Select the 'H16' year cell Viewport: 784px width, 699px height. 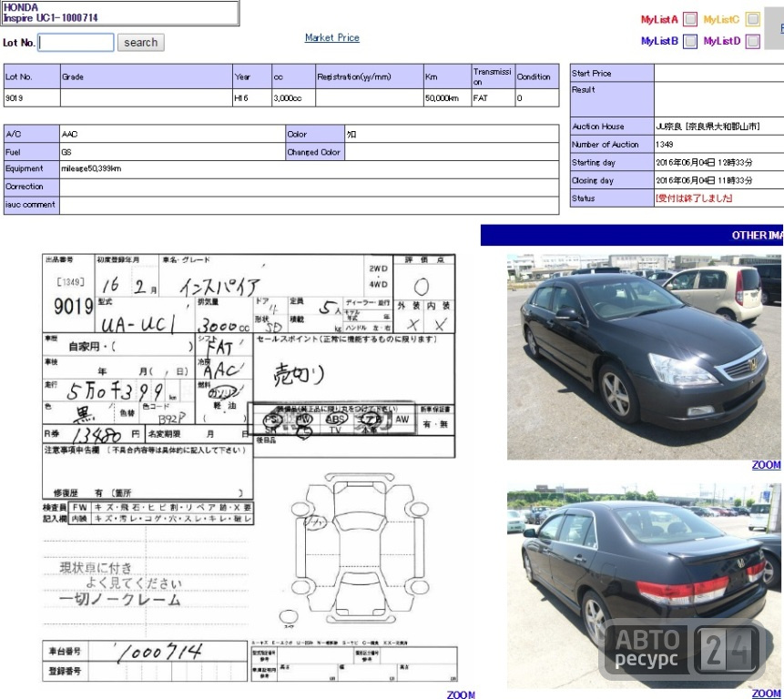click(252, 98)
